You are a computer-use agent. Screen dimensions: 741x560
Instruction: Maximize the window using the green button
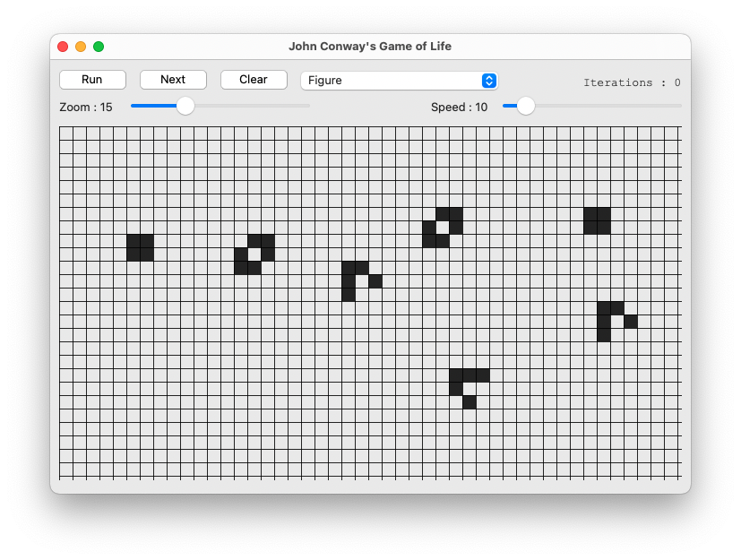click(x=99, y=47)
